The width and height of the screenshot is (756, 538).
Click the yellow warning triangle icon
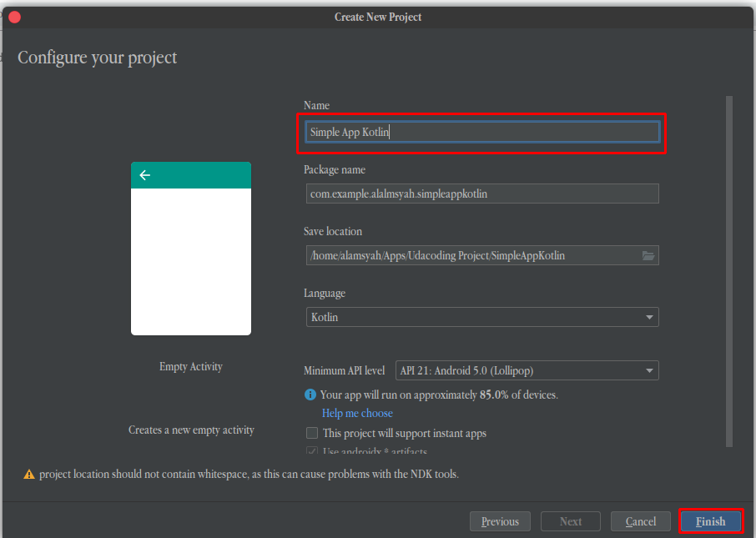(29, 475)
